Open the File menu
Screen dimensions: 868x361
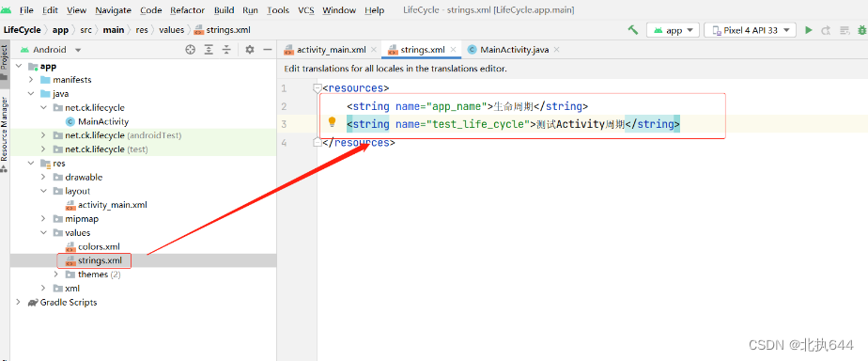click(x=26, y=10)
